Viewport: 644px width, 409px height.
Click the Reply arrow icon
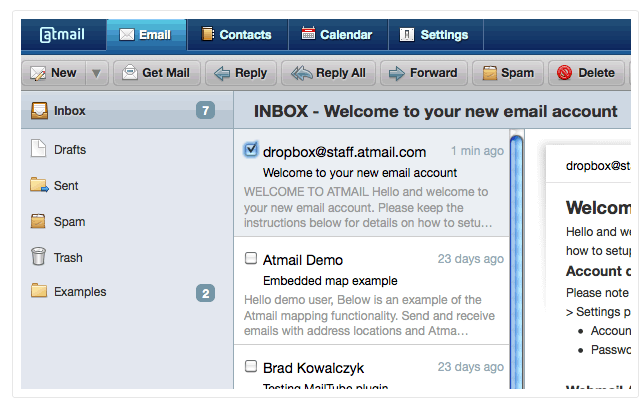pyautogui.click(x=222, y=74)
